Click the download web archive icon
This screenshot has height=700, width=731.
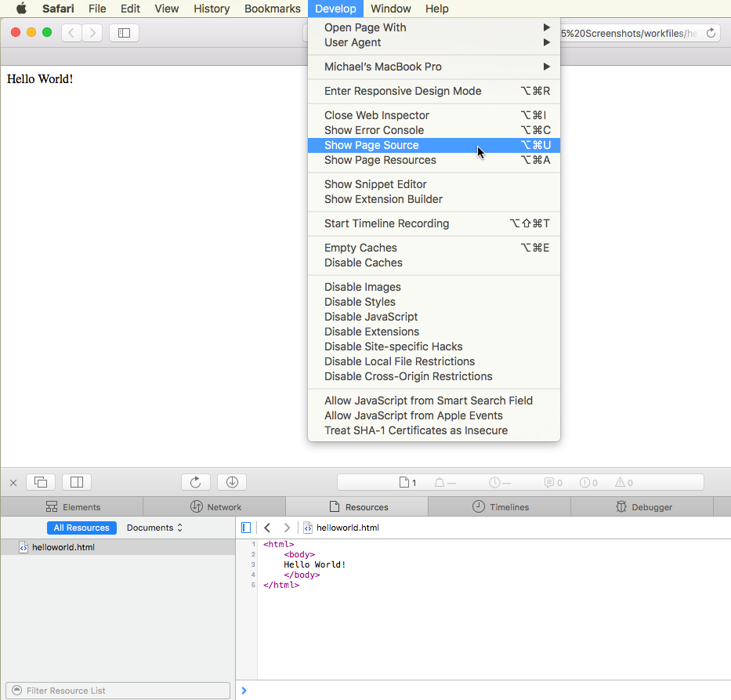(232, 482)
